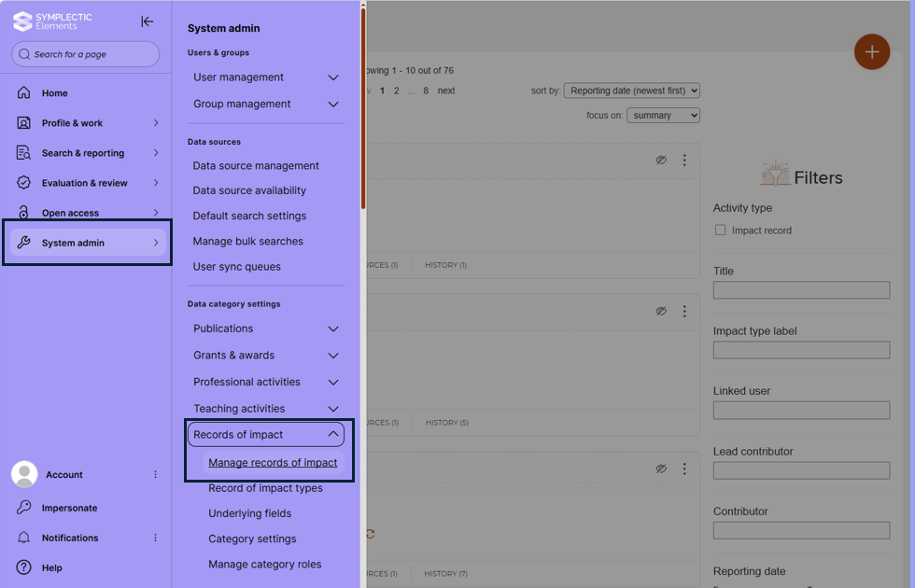Viewport: 915px width, 588px height.
Task: Open the third record's kebab menu
Action: click(x=684, y=469)
